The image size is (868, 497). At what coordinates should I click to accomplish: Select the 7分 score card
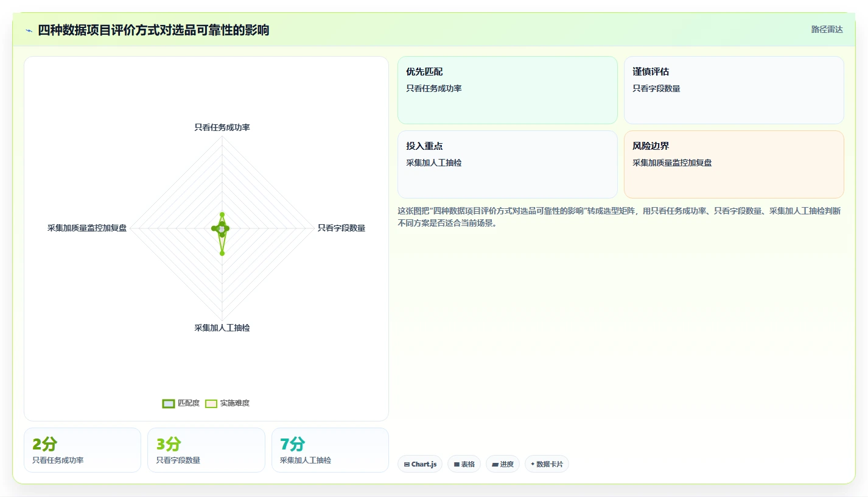330,450
